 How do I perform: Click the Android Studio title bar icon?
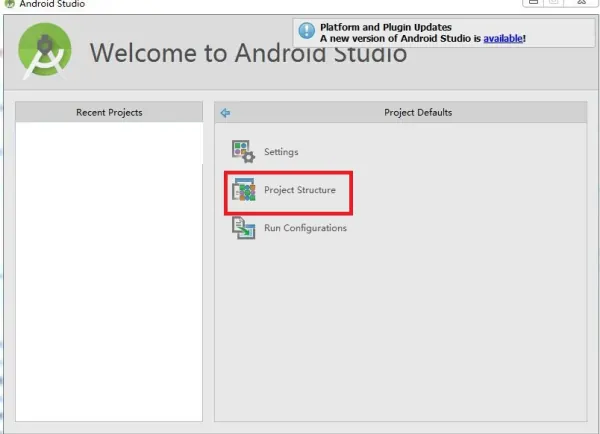coord(9,3)
